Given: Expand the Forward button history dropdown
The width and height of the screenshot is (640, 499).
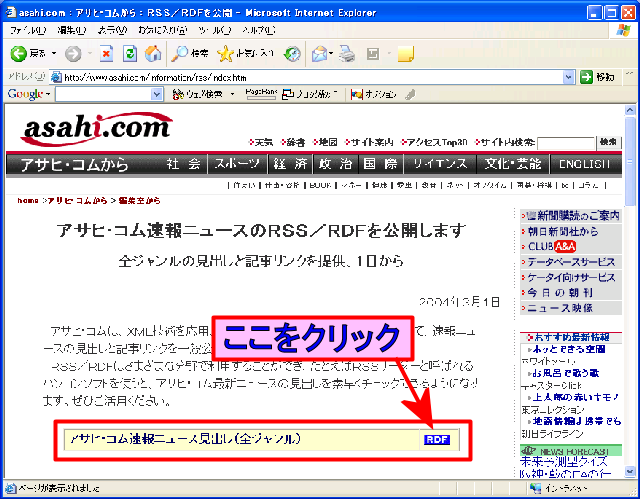Looking at the screenshot, I should click(x=89, y=53).
